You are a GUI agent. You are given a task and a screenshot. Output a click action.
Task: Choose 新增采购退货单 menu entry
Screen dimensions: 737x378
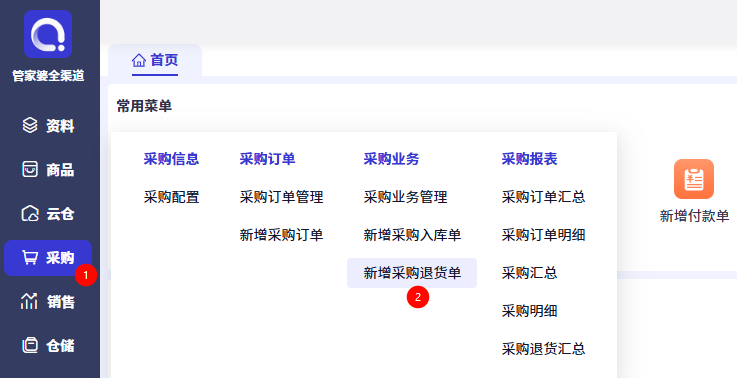[x=412, y=273]
